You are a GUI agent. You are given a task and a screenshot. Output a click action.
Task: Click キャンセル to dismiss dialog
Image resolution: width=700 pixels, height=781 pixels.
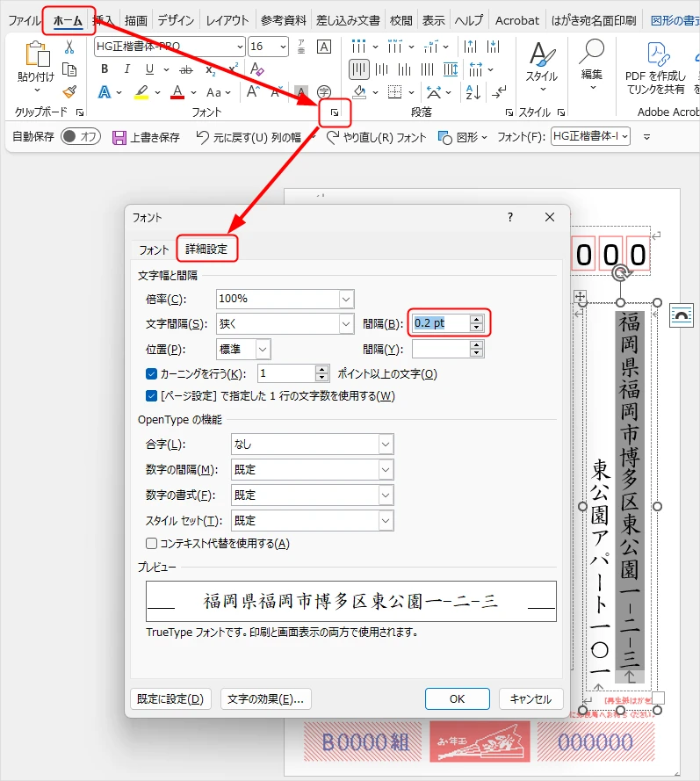[530, 698]
